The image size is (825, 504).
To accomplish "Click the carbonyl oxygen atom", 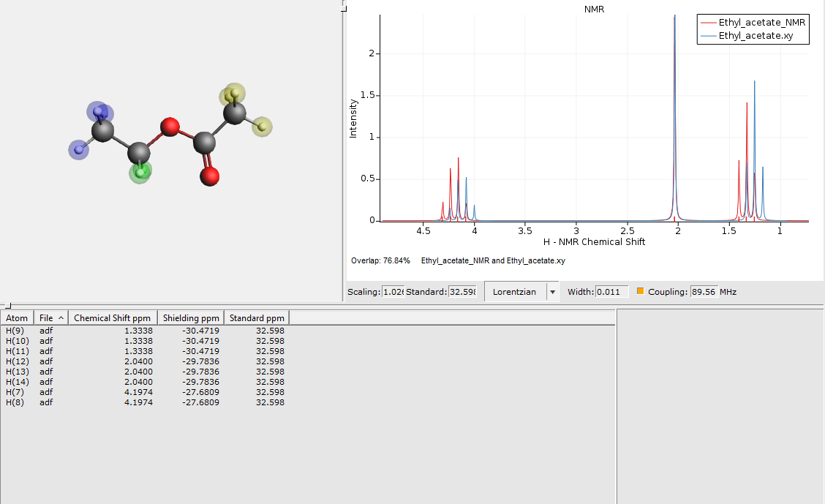I will [209, 176].
